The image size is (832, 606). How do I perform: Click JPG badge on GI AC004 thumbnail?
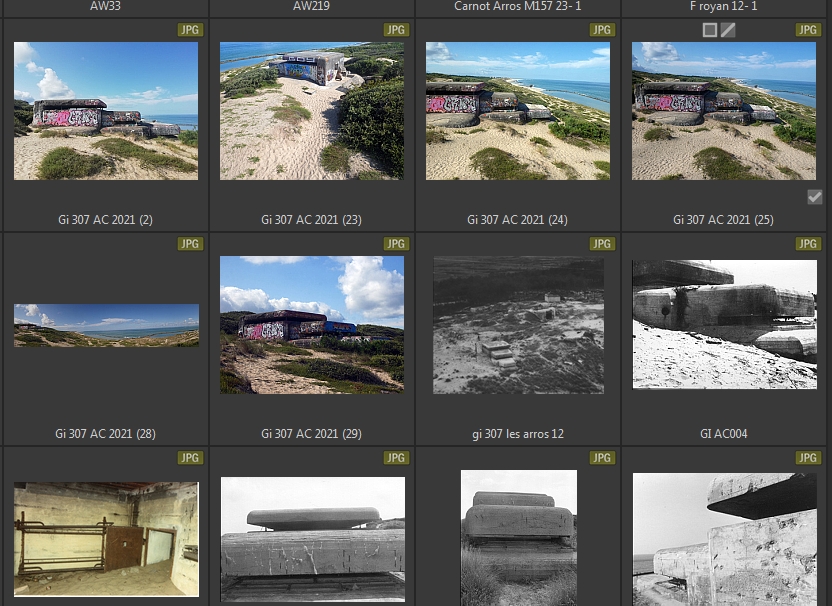point(808,244)
